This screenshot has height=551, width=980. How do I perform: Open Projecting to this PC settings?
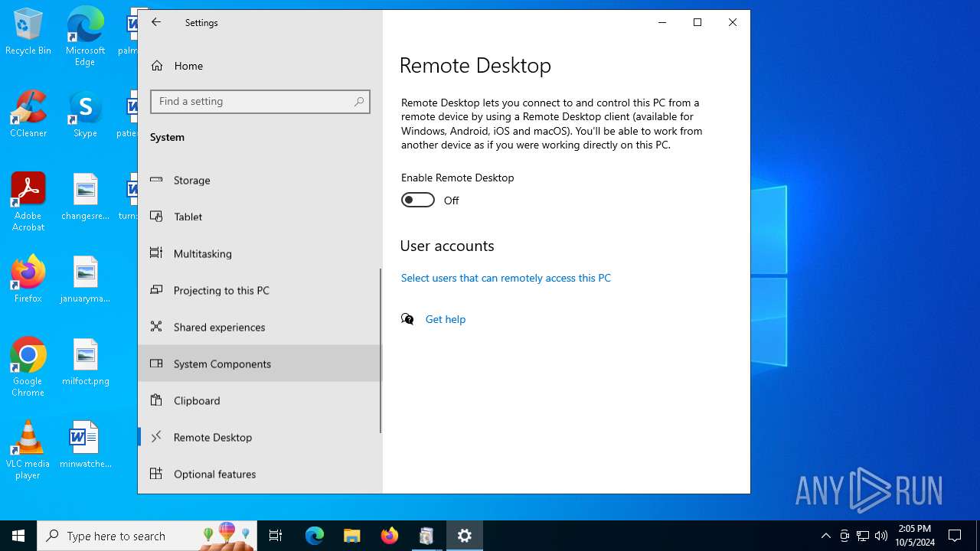tap(260, 290)
